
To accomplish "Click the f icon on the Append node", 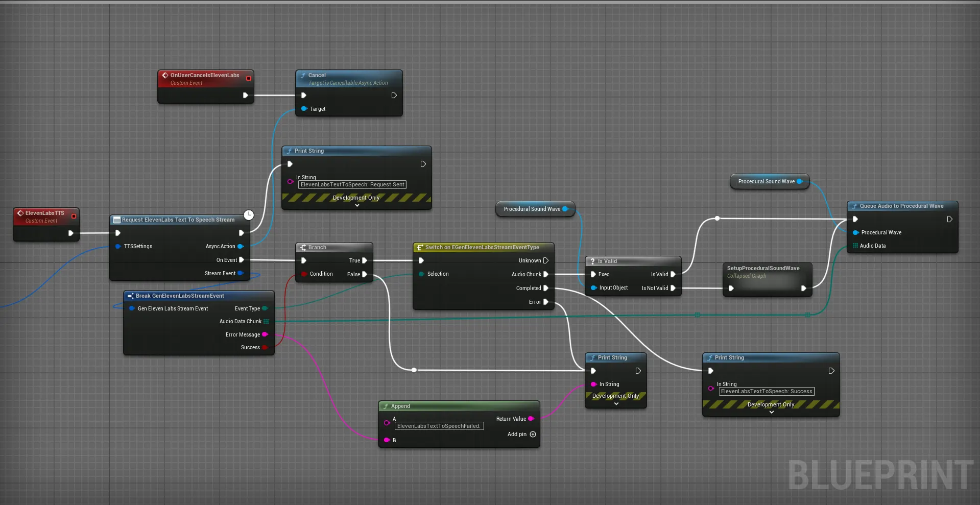I will click(x=387, y=406).
